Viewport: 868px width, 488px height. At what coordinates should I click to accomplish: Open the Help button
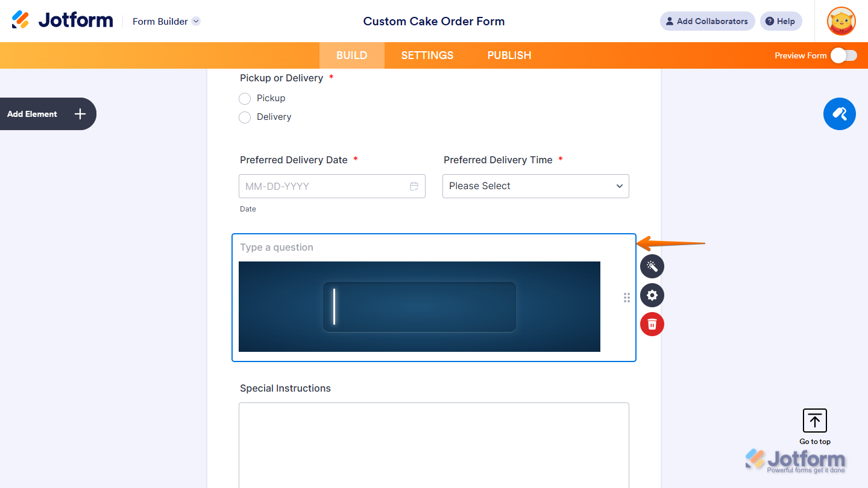click(781, 21)
